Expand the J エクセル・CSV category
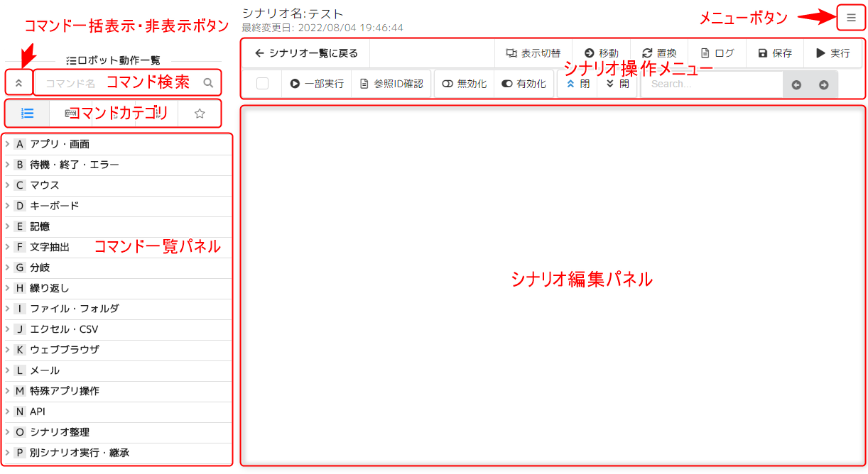 [64, 329]
